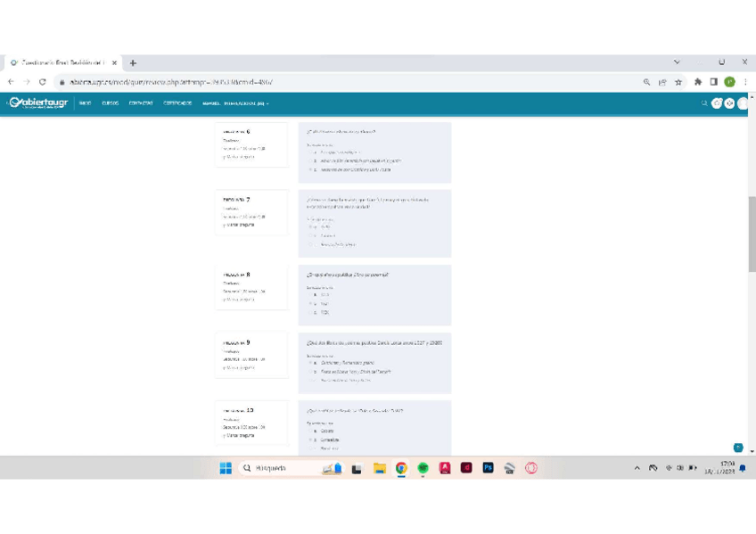Click the abiertaugr site logo
The height and width of the screenshot is (534, 756).
(x=38, y=103)
